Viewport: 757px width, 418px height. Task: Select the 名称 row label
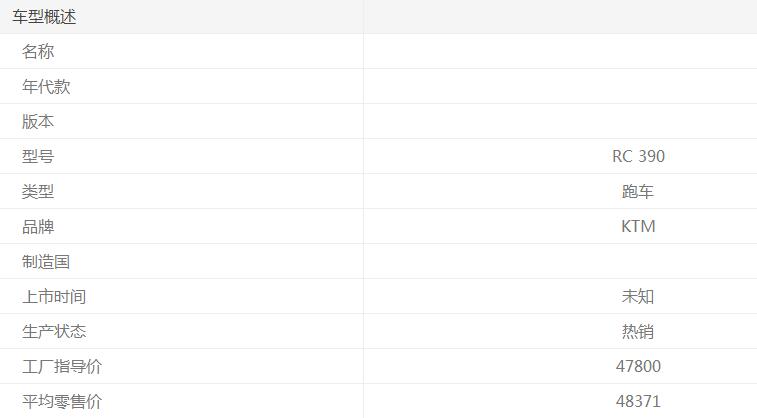tap(38, 52)
